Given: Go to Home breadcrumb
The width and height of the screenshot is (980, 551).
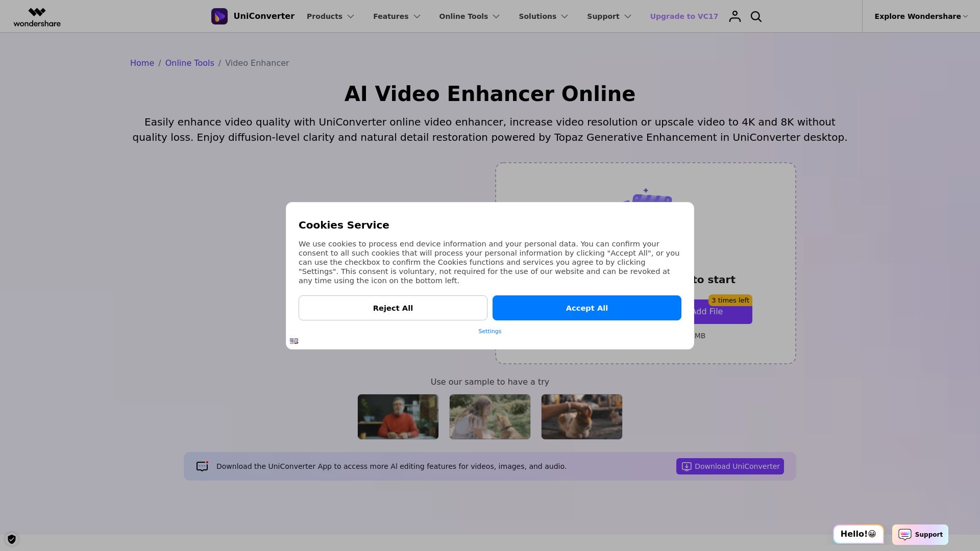Looking at the screenshot, I should 142,63.
